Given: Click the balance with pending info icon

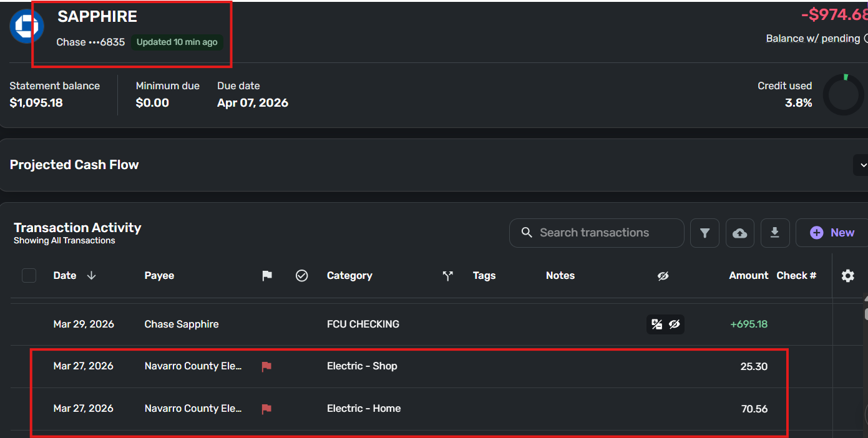Looking at the screenshot, I should (866, 39).
